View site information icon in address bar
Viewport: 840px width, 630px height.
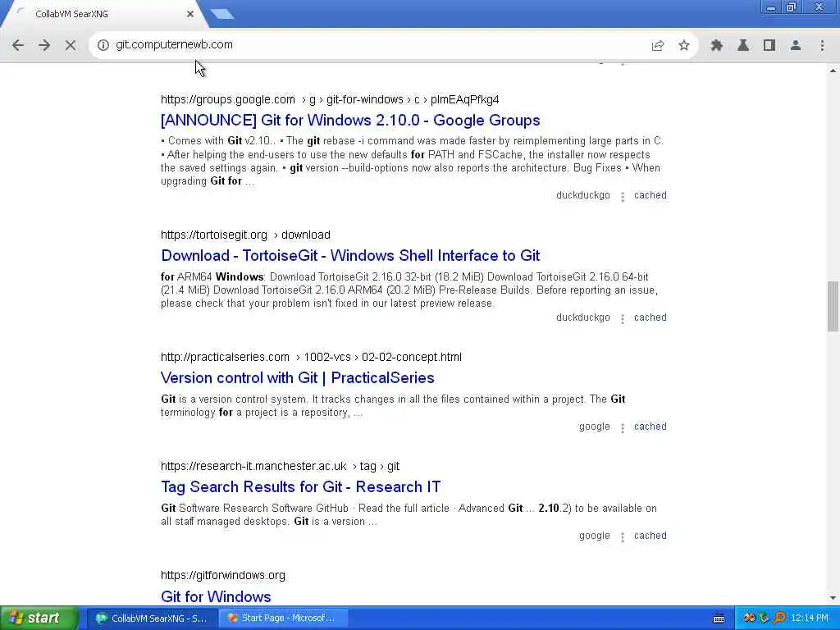[x=103, y=45]
